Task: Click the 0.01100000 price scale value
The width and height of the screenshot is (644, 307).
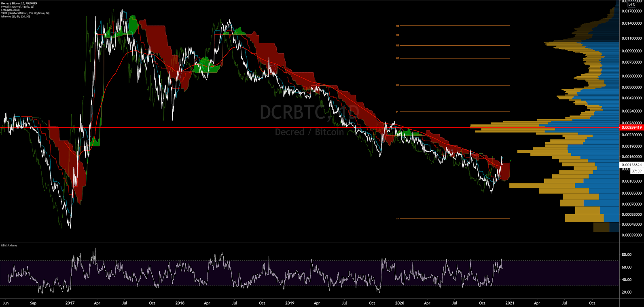Action: pyautogui.click(x=631, y=38)
